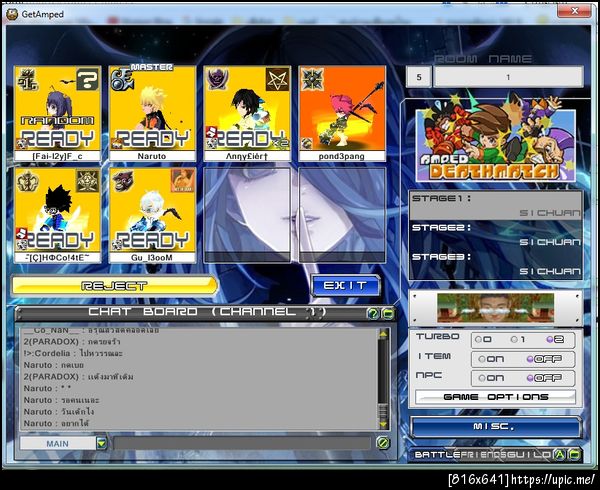The width and height of the screenshot is (600, 490).
Task: Click player name ˜[Ç]HΦCo!4tE˜
Action: (58, 258)
